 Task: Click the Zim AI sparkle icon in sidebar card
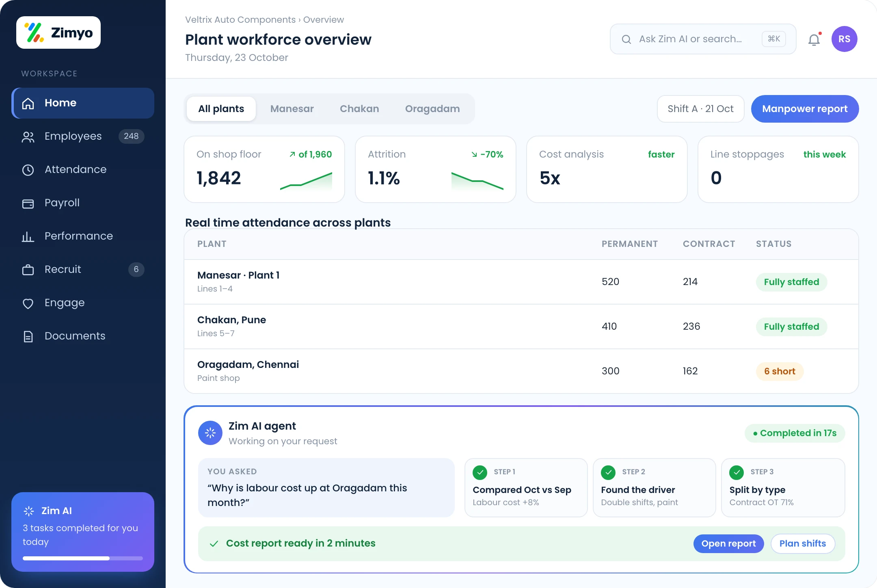29,511
